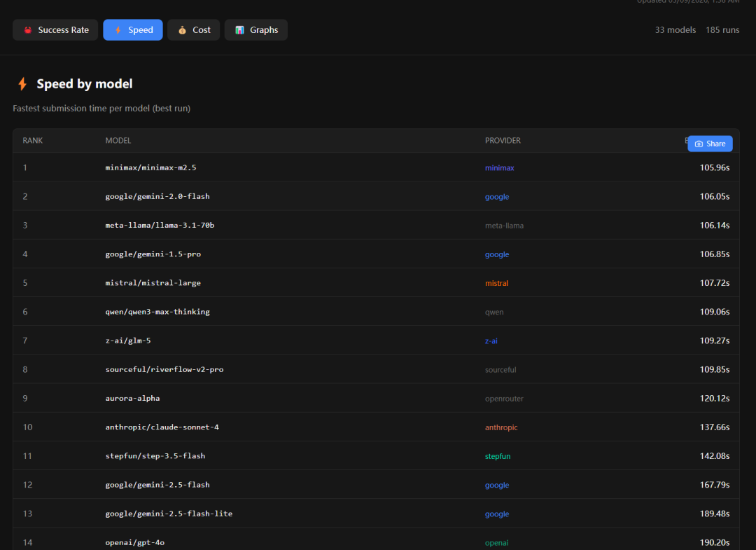
Task: Select model google/gemini-2.5-flash-lite
Action: coord(169,514)
